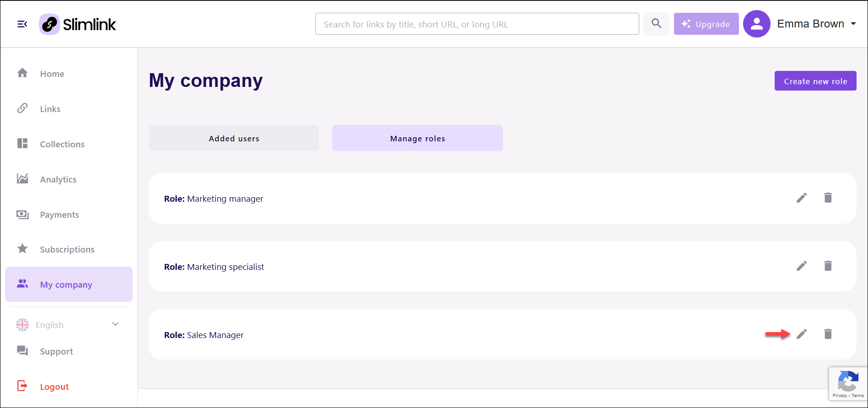Edit the Marketing manager role
The height and width of the screenshot is (408, 868).
tap(802, 198)
